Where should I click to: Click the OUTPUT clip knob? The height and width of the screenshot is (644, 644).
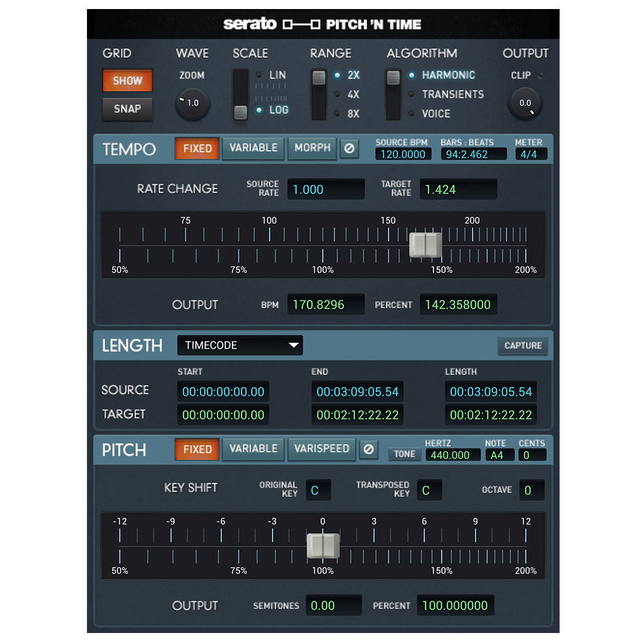pos(525,102)
